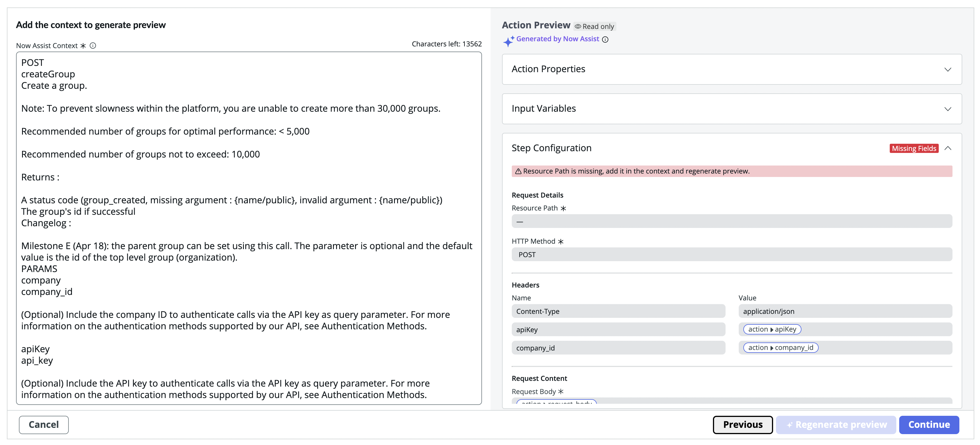
Task: Click the action apiKey data pill
Action: [772, 329]
